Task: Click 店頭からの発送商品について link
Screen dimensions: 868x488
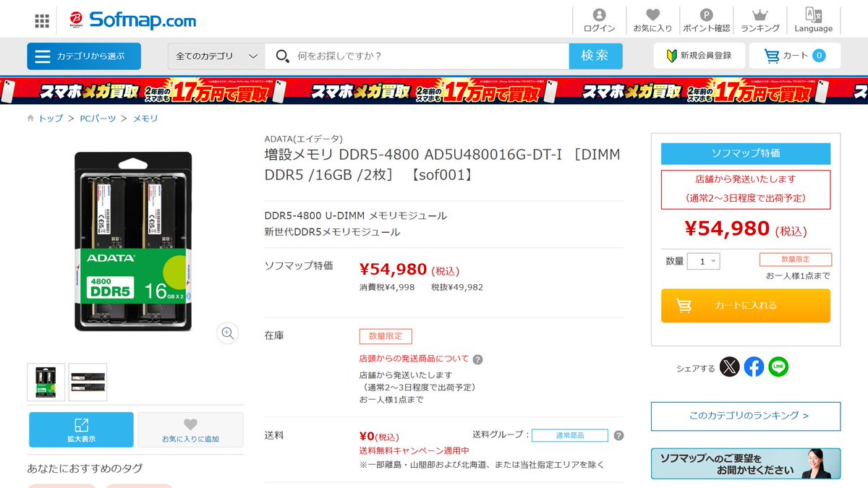Action: (x=414, y=359)
